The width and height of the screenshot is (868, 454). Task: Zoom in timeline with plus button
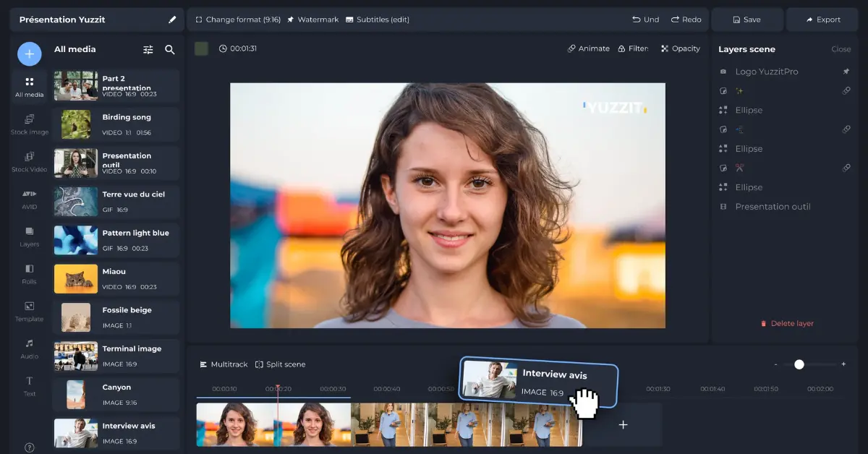coord(843,364)
